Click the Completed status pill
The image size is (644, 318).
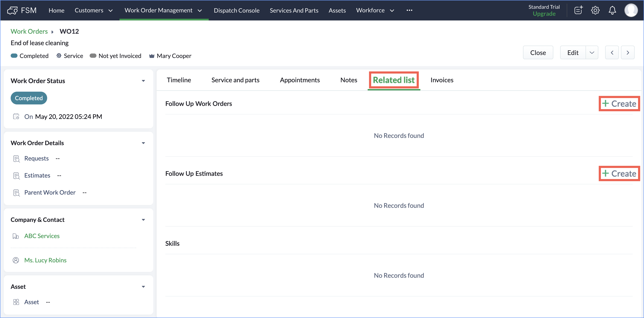(29, 98)
